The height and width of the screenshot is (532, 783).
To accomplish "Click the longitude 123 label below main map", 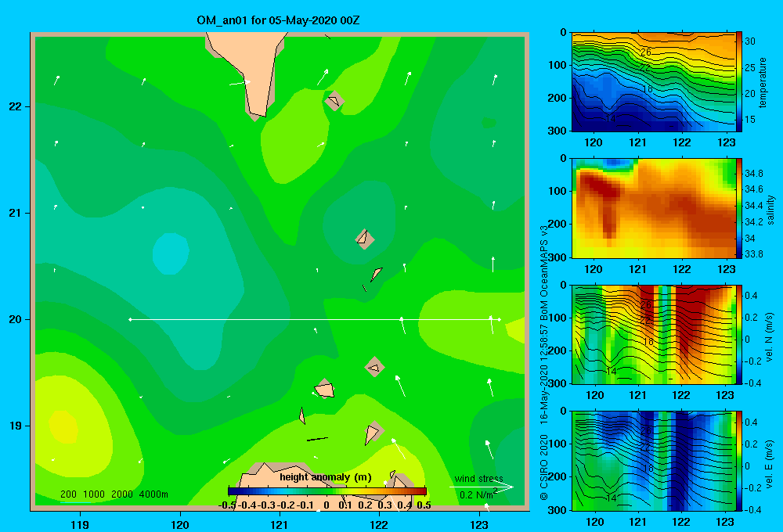I will pyautogui.click(x=479, y=524).
